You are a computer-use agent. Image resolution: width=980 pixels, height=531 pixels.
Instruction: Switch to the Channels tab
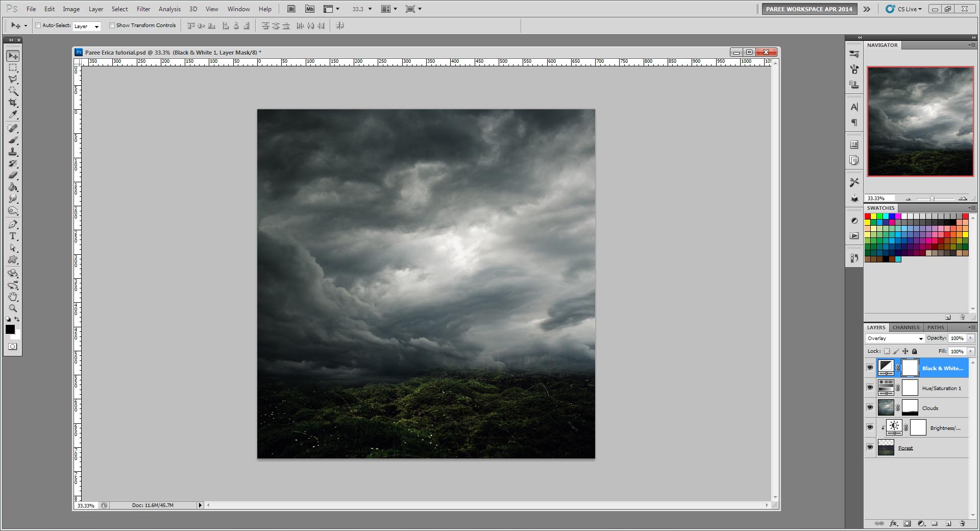point(905,327)
